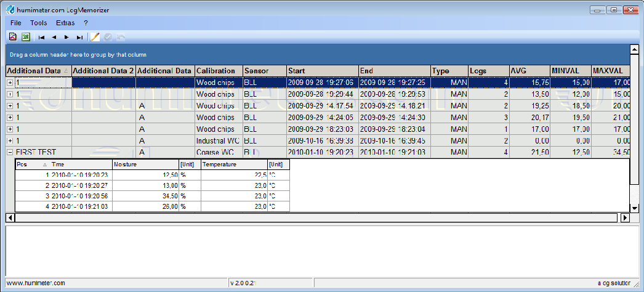Sort by the AVG column header

click(x=530, y=71)
